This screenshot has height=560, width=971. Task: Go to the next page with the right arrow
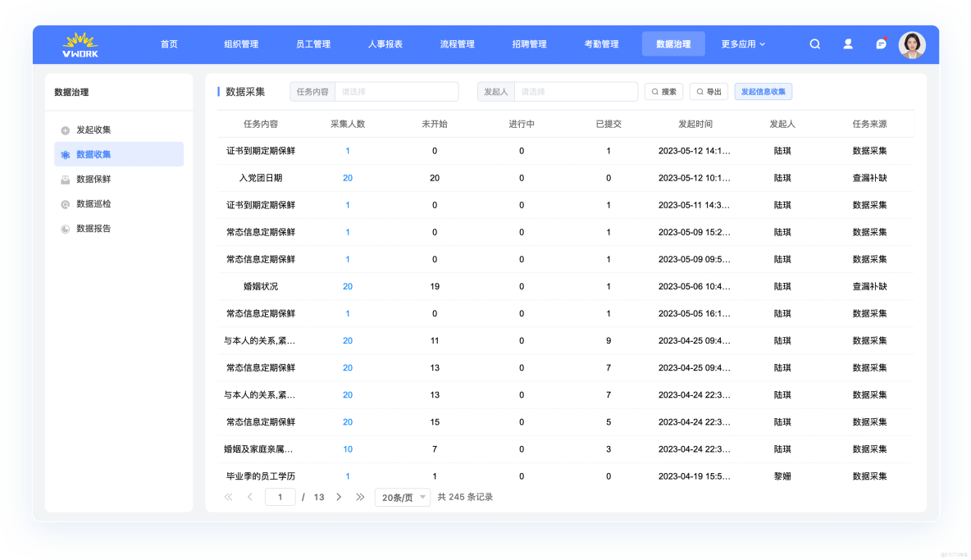pyautogui.click(x=340, y=497)
